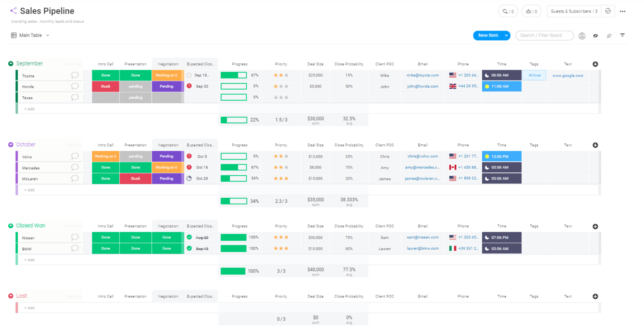This screenshot has height=336, width=644.
Task: Click the overdue alert icon for Mercedes
Action: coord(189,167)
